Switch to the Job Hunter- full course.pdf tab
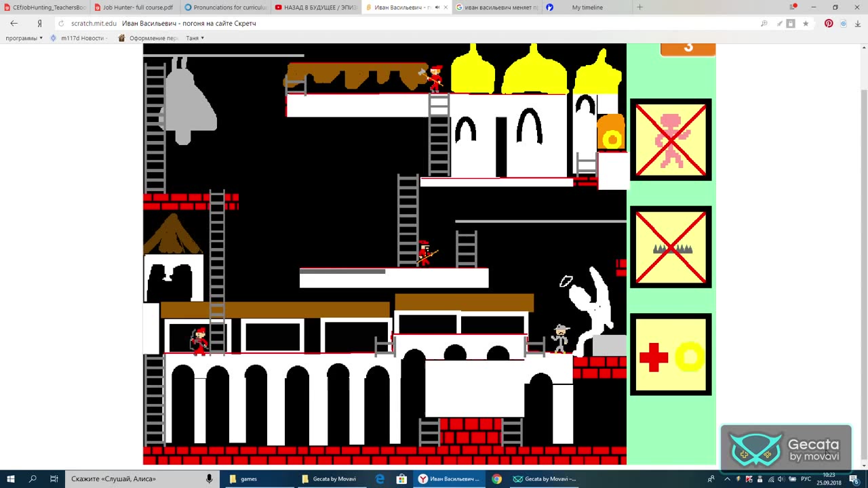This screenshot has height=488, width=868. pos(134,7)
